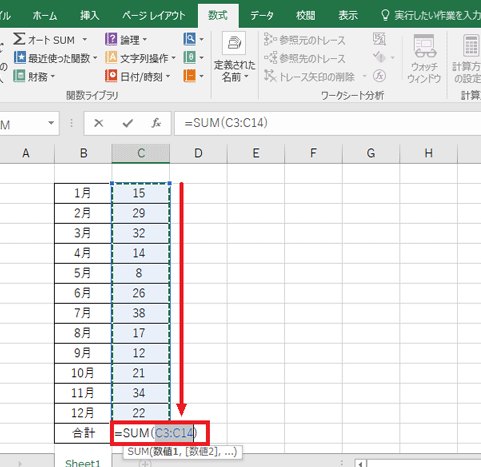Open More Functions orange icon
The height and width of the screenshot is (467, 481).
pyautogui.click(x=190, y=76)
